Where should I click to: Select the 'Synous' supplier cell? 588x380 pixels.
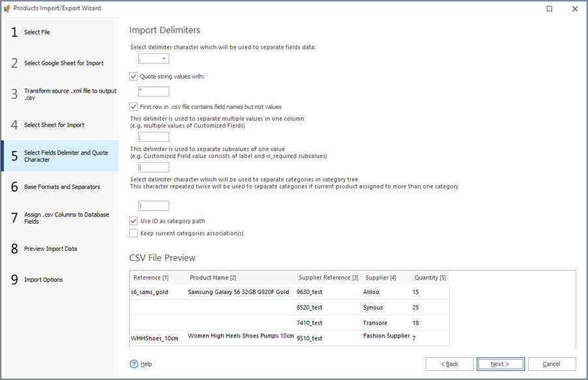tap(373, 308)
